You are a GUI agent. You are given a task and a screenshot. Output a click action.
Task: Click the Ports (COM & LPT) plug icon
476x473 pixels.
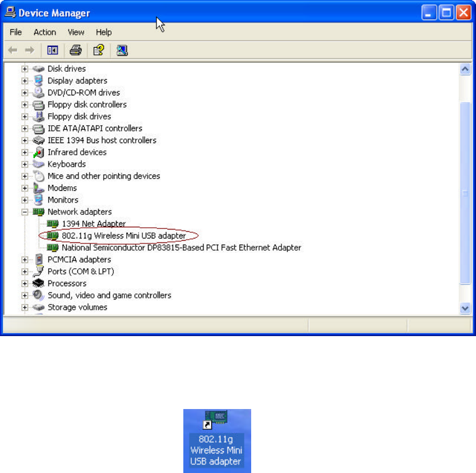(x=39, y=271)
